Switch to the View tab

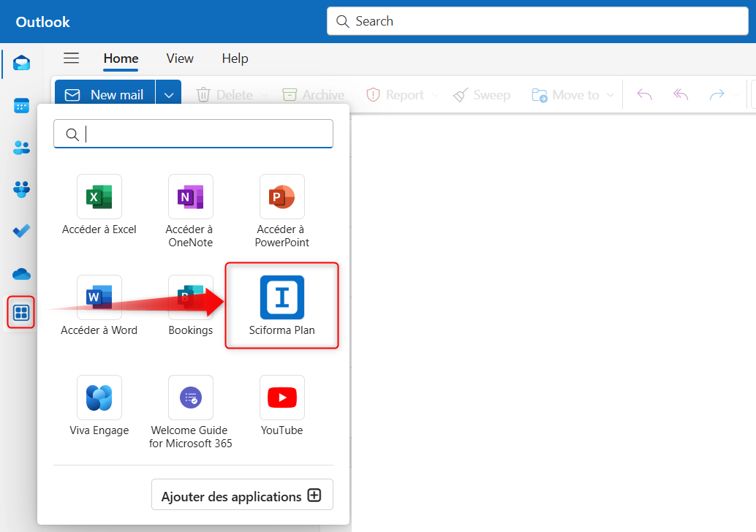[x=180, y=58]
